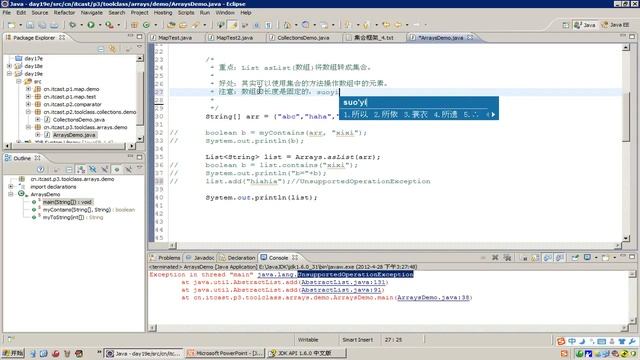Image resolution: width=640 pixels, height=360 pixels.
Task: Select IME candidate 1 所以
Action: click(x=356, y=115)
